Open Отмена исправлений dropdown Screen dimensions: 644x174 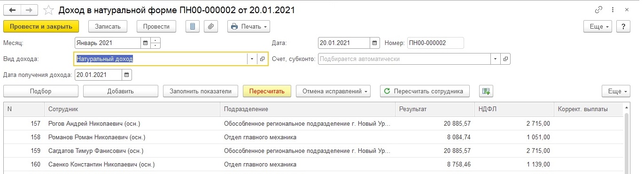333,91
